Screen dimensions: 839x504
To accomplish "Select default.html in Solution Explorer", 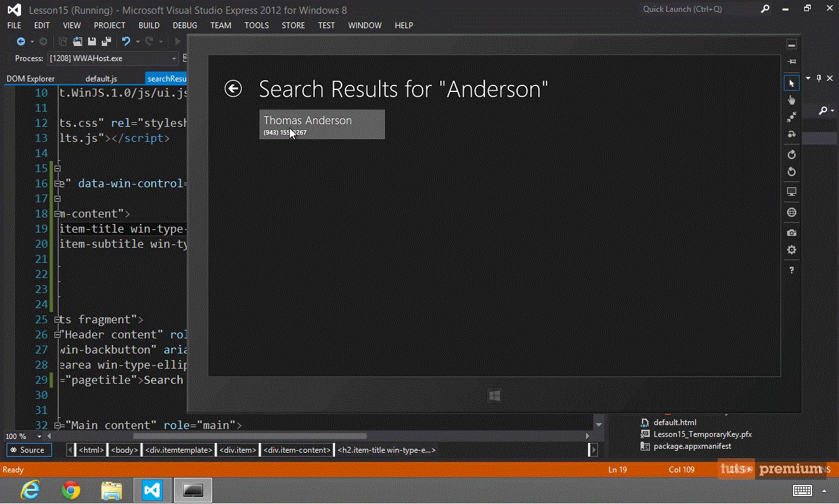I will [675, 423].
